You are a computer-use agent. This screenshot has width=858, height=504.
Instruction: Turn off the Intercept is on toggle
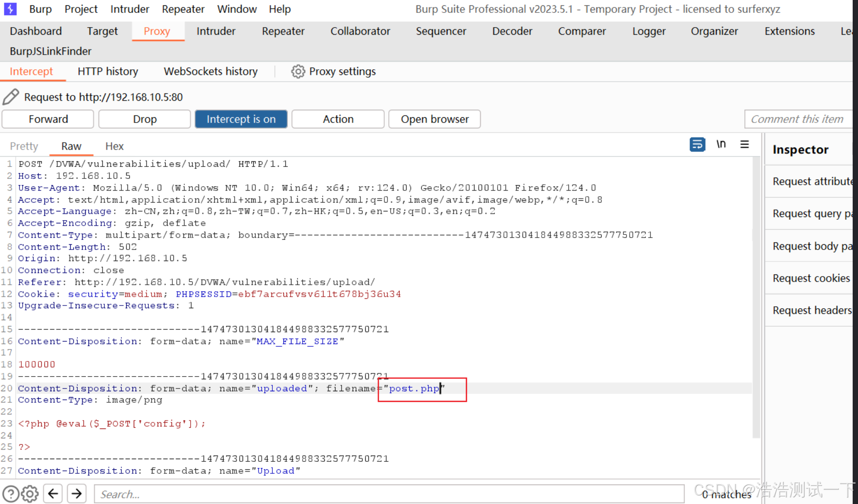(x=241, y=119)
